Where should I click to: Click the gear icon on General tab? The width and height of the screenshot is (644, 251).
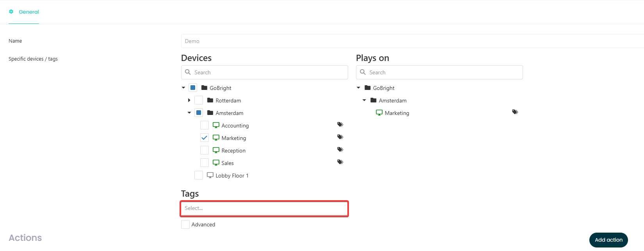[x=11, y=12]
